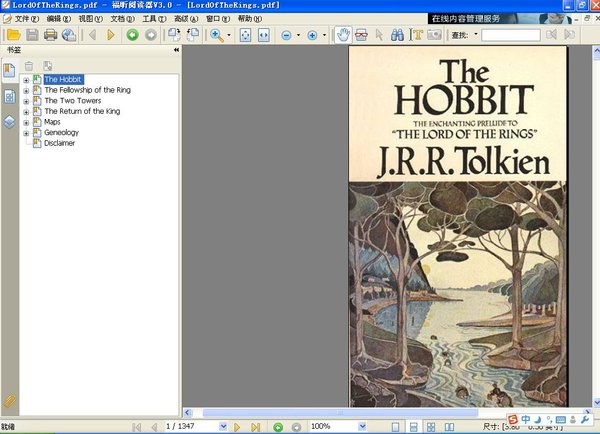The height and width of the screenshot is (434, 600).
Task: Switch to single page layout in status bar
Action: tap(395, 426)
